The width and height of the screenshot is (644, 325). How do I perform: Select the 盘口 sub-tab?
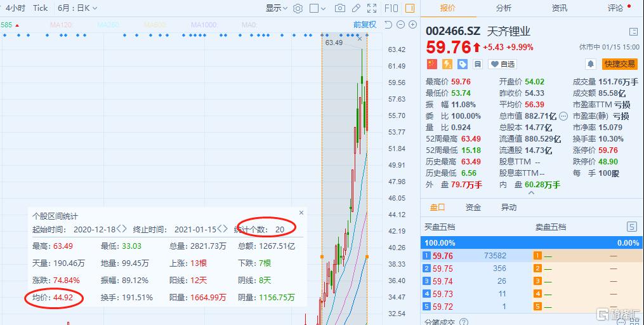[437, 208]
